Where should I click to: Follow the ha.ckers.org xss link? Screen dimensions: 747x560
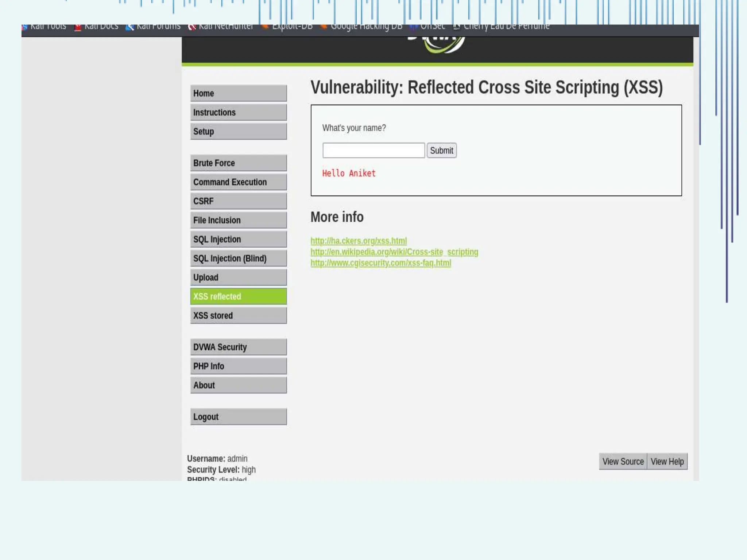pos(359,241)
